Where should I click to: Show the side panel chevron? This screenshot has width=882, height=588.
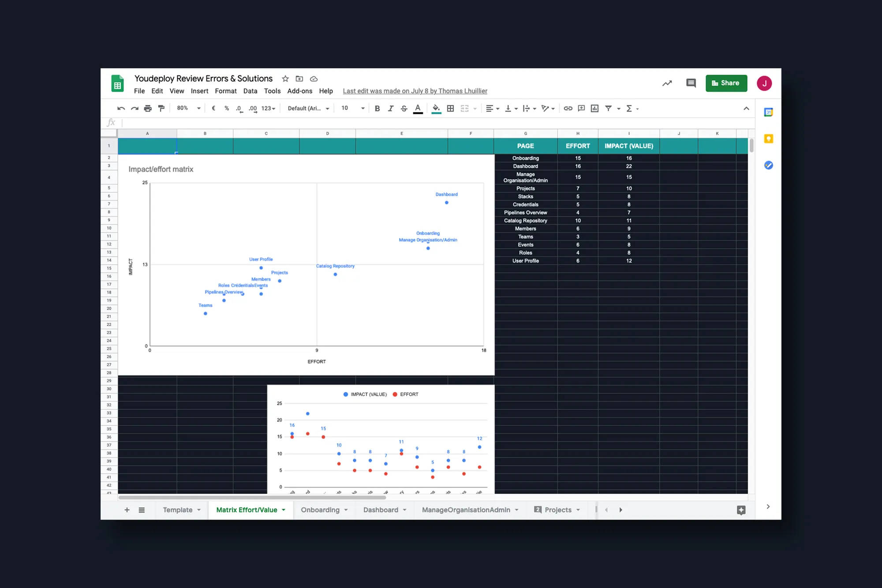(x=768, y=507)
